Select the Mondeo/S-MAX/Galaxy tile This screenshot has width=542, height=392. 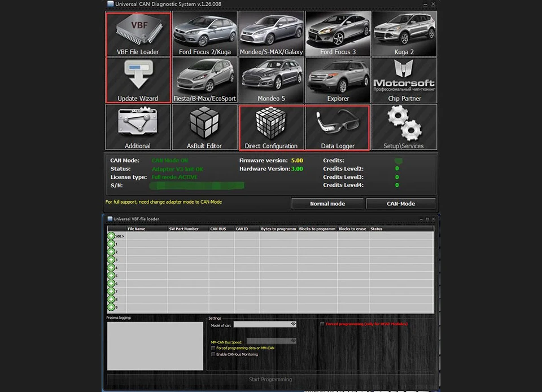pyautogui.click(x=272, y=33)
